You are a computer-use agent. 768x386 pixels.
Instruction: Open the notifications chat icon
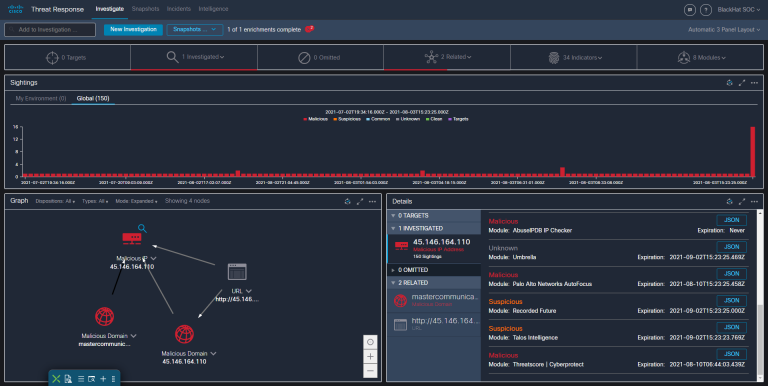(690, 10)
